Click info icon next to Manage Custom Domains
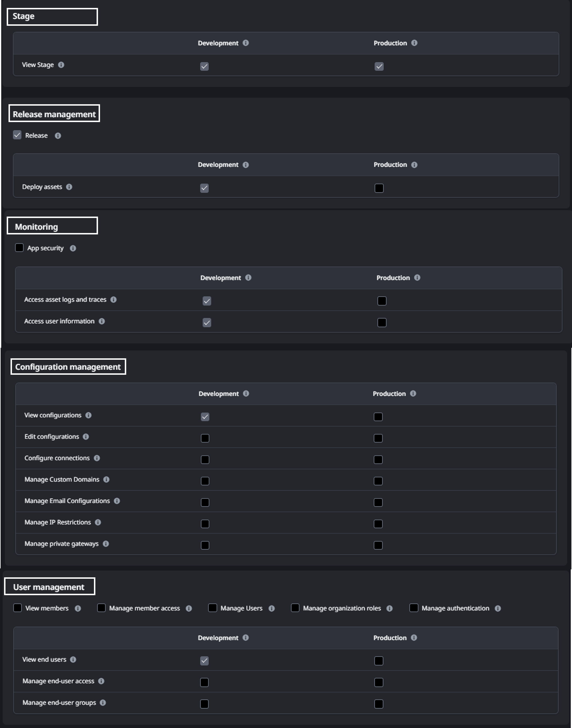Viewport: 572px width, 728px height. (x=107, y=480)
